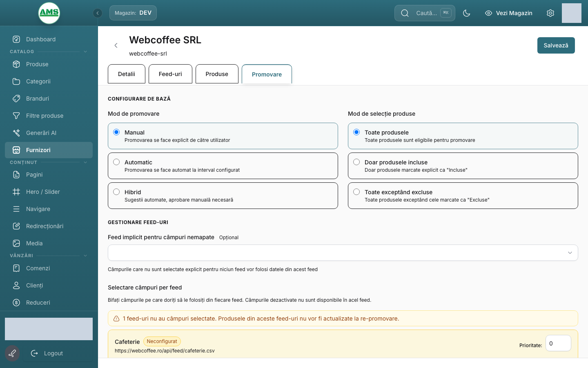The height and width of the screenshot is (368, 588).
Task: Click the Cafeterie Prioritate number field
Action: (558, 343)
